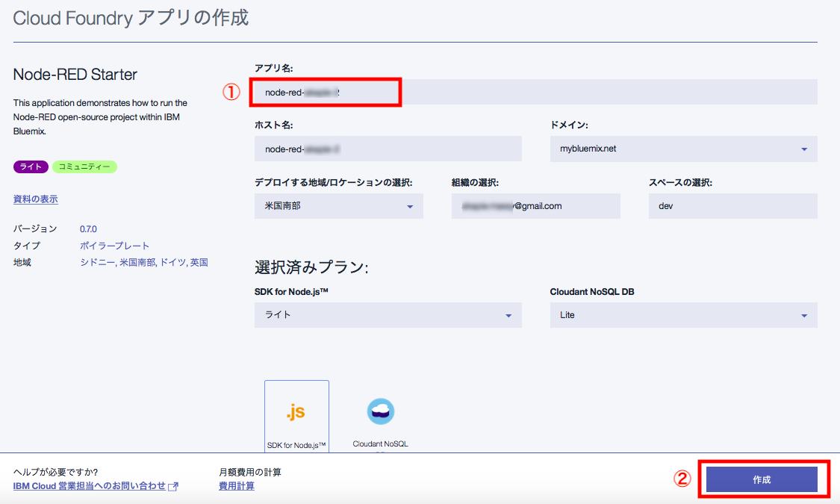Click the 作成 button
The height and width of the screenshot is (504, 840).
pyautogui.click(x=762, y=479)
